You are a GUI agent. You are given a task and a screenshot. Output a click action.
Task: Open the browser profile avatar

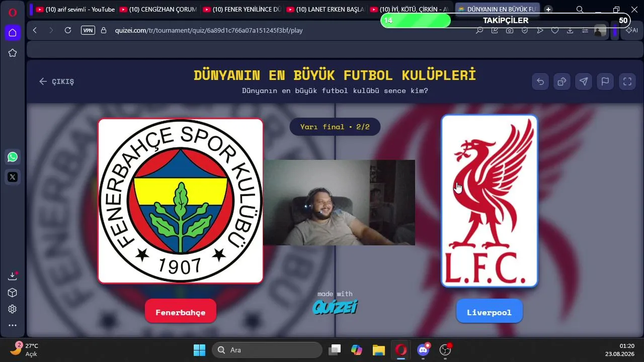pos(600,30)
